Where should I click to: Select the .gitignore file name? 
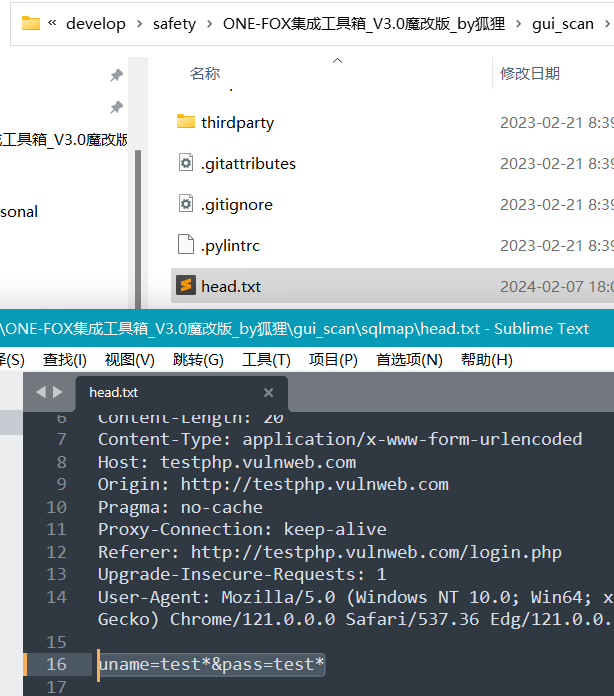[237, 205]
